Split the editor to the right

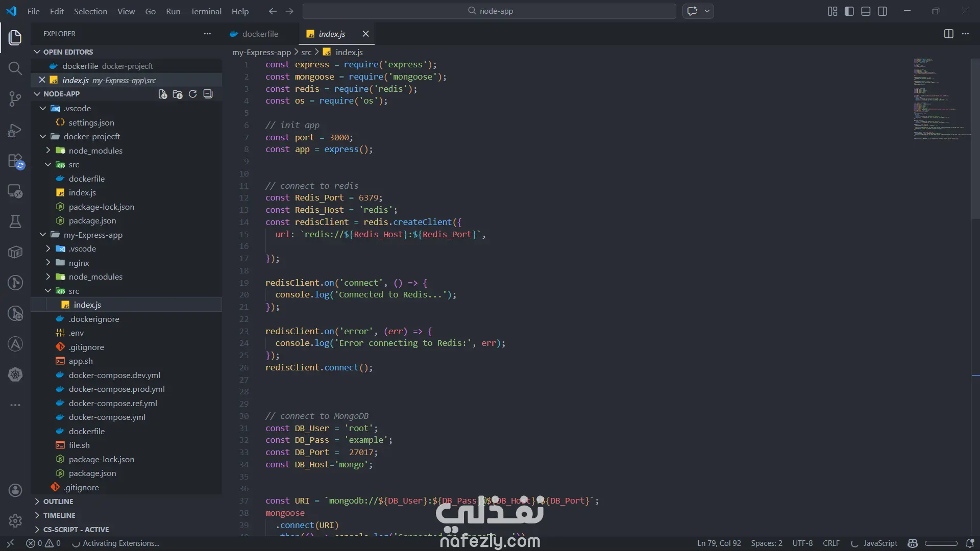click(x=948, y=34)
